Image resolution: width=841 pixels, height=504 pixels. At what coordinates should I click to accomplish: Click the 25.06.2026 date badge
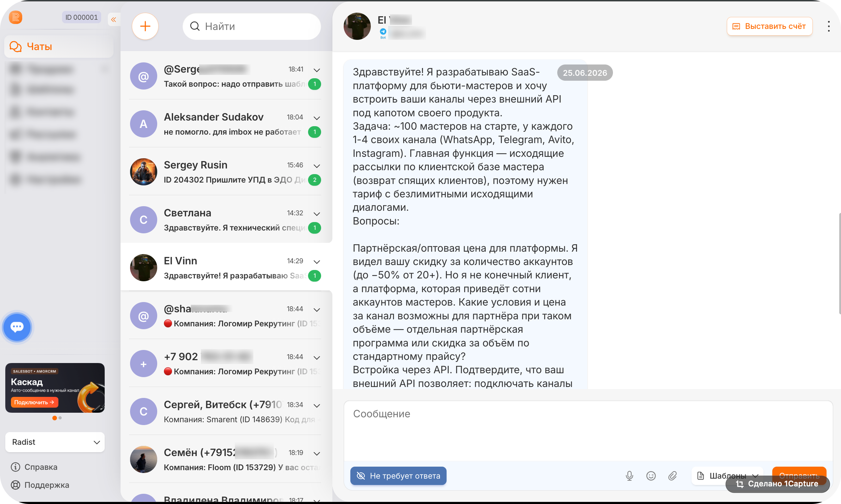click(x=585, y=73)
